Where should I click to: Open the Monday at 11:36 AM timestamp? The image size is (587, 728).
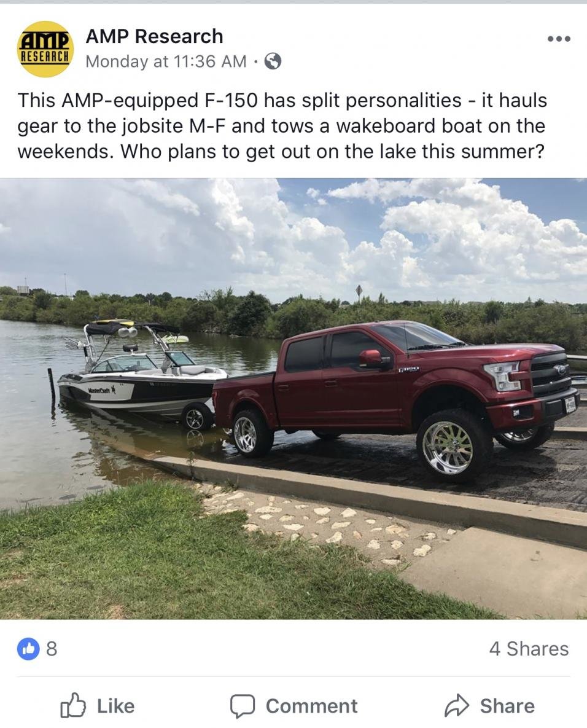(166, 61)
